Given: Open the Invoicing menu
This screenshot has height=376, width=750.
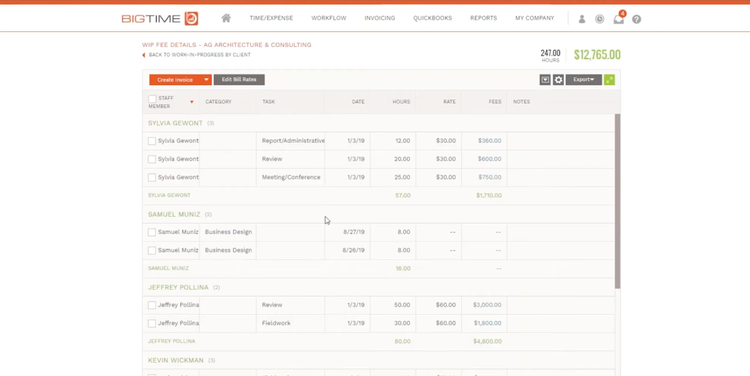Looking at the screenshot, I should pos(380,18).
